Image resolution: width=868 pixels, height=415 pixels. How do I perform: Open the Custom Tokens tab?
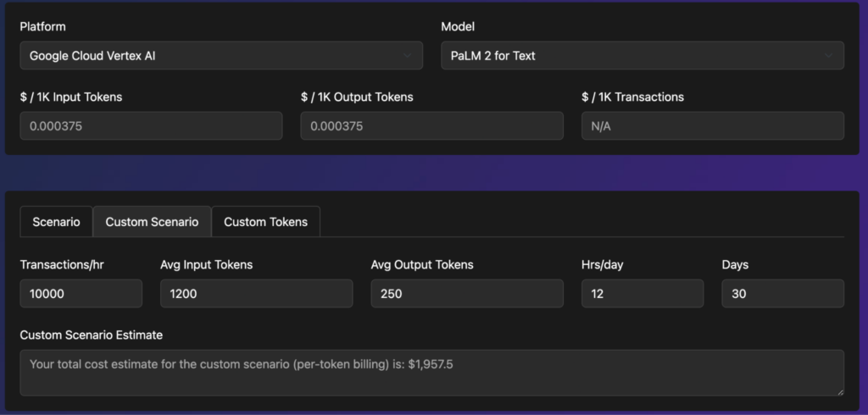[x=265, y=222]
